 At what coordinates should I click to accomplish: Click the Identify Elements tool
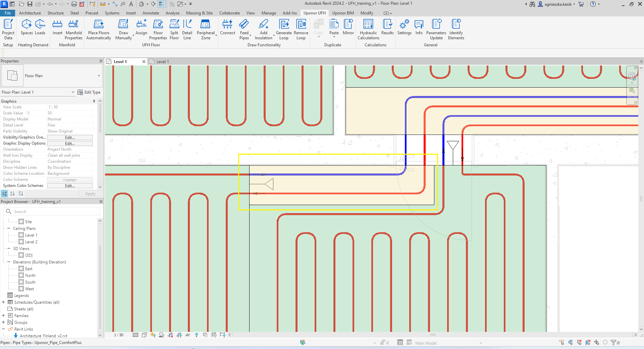click(x=456, y=29)
